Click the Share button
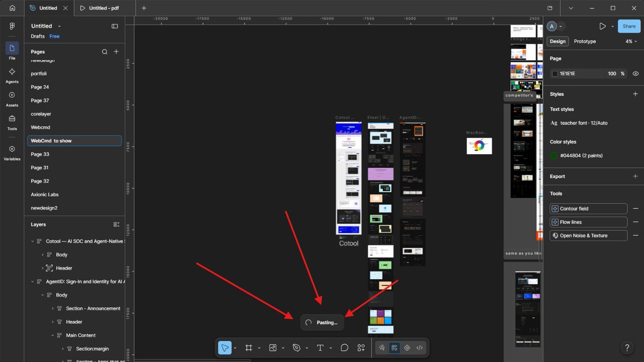 pyautogui.click(x=629, y=26)
